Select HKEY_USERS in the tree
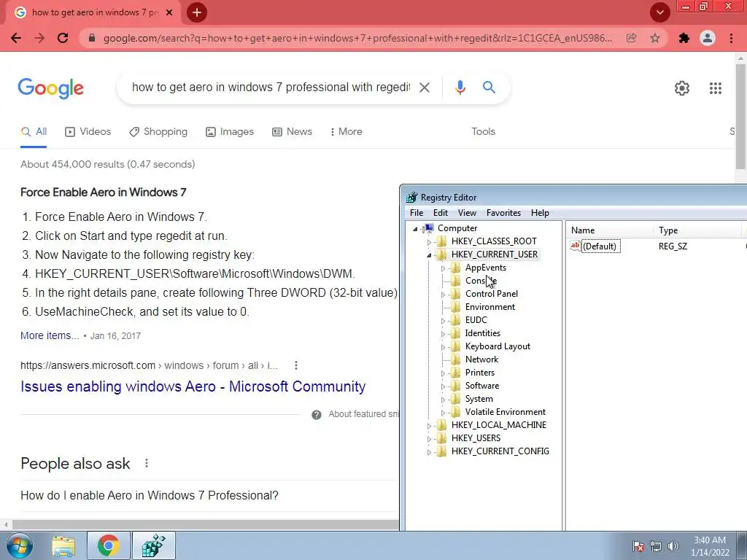 (476, 437)
